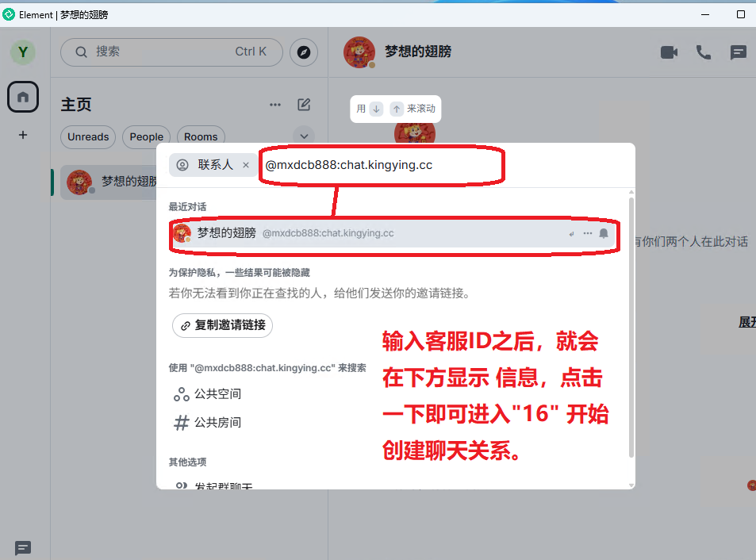Click the Element logo in title bar
This screenshot has width=756, height=560.
(x=9, y=14)
